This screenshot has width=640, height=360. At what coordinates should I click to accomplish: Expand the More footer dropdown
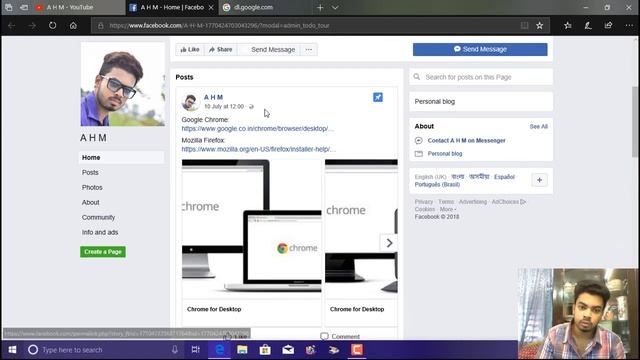[448, 209]
